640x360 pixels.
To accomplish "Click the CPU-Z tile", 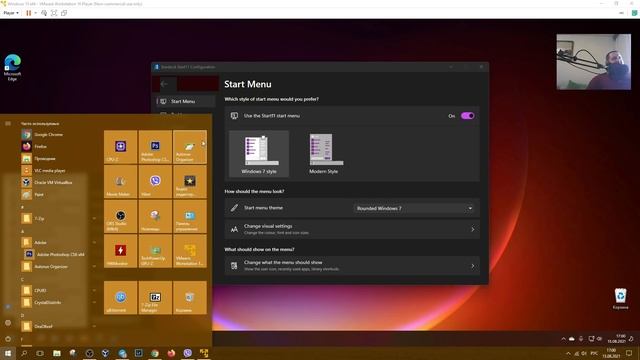I will [x=120, y=147].
